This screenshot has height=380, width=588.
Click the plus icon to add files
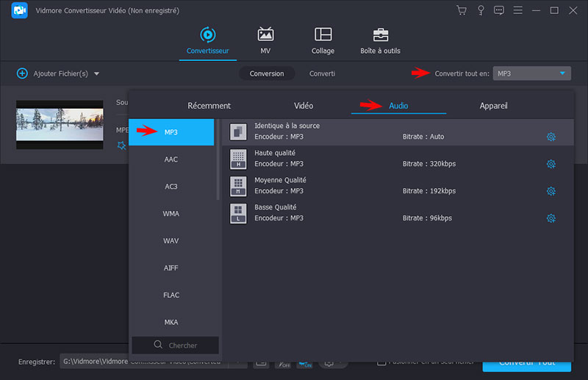coord(22,74)
